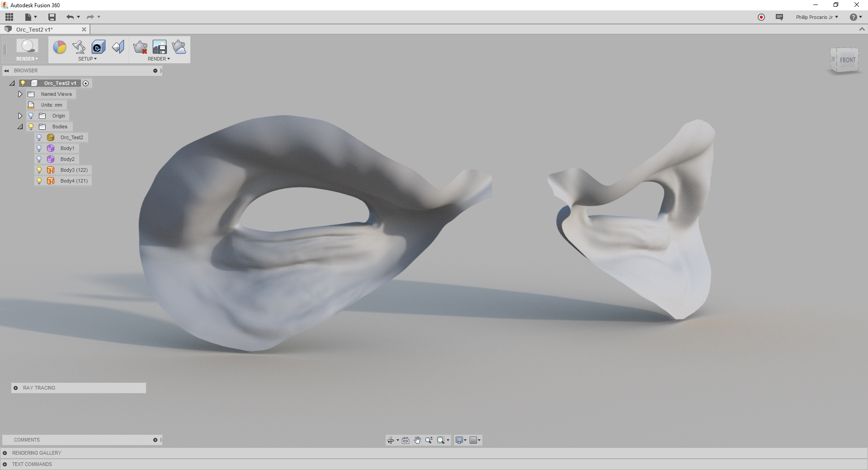Viewport: 868px width, 470px height.
Task: Expand the RENDERING GALLERY panel
Action: click(x=5, y=453)
